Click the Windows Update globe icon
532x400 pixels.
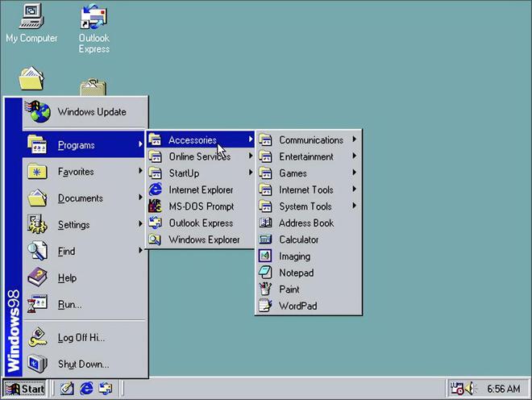click(37, 111)
